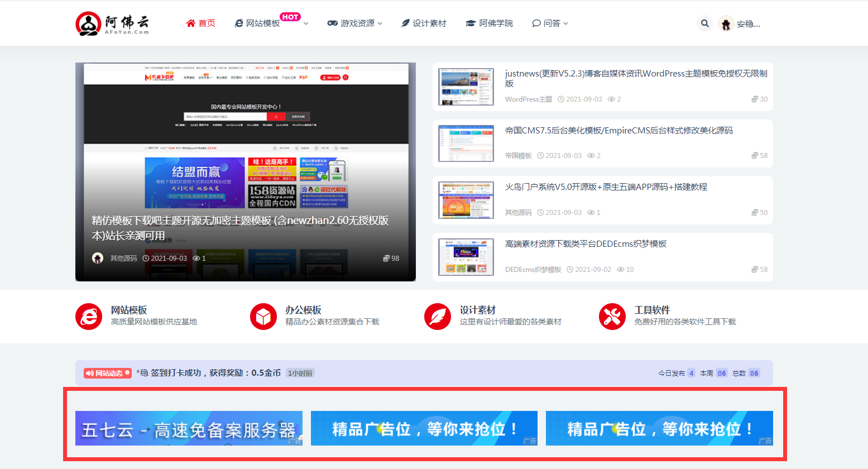The height and width of the screenshot is (469, 868).
Task: Click the clock icon beside 2021-09-03 date
Action: pyautogui.click(x=145, y=258)
